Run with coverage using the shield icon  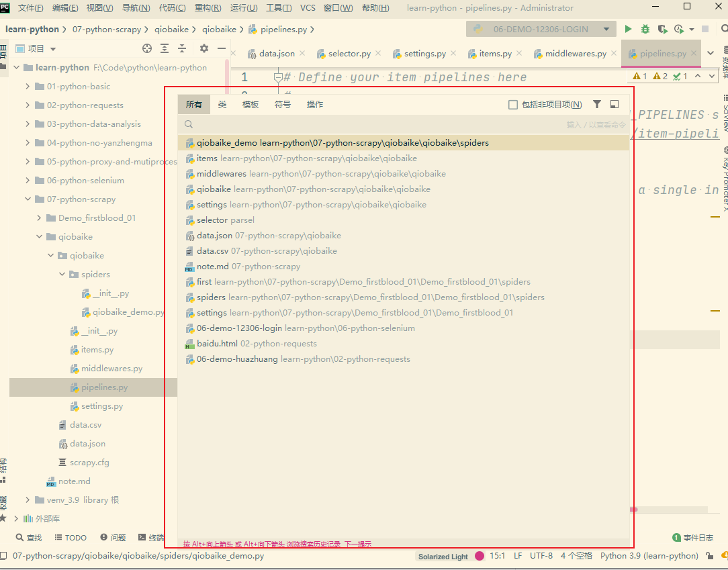662,29
